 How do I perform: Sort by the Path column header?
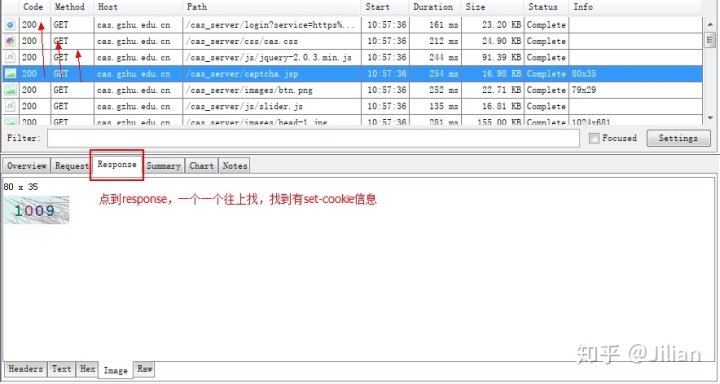197,7
